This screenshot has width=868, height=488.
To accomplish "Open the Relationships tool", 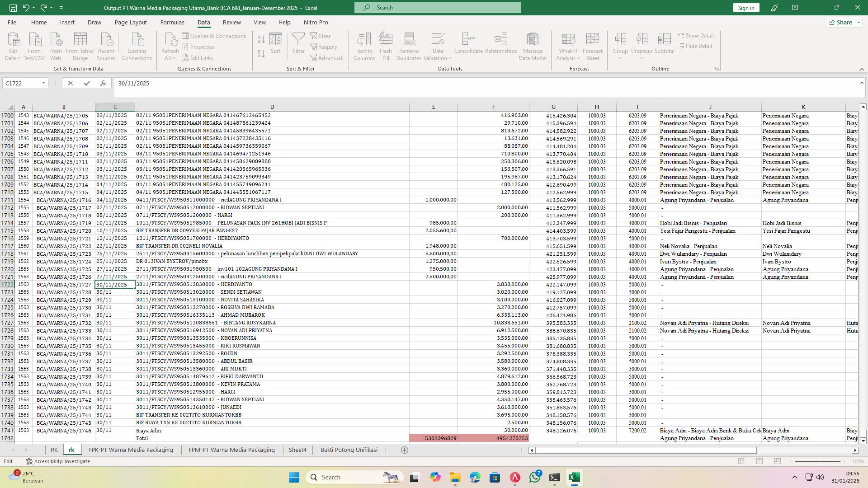I will 500,45.
